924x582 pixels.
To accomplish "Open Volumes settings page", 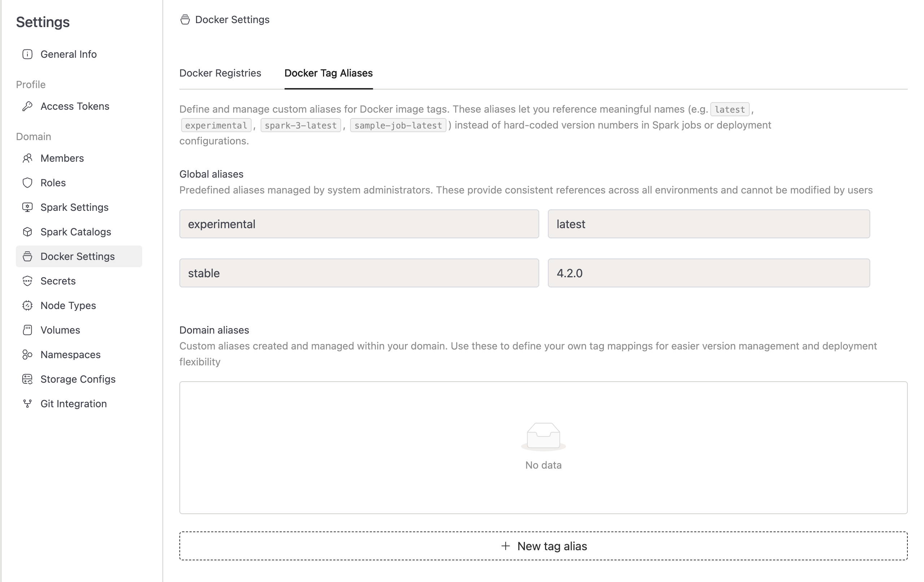I will (60, 330).
